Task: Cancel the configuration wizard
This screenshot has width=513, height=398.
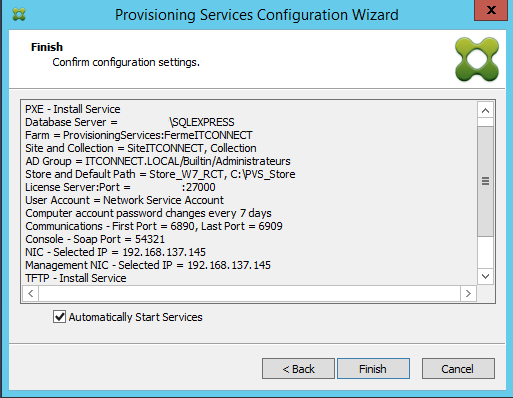Action: click(x=458, y=369)
